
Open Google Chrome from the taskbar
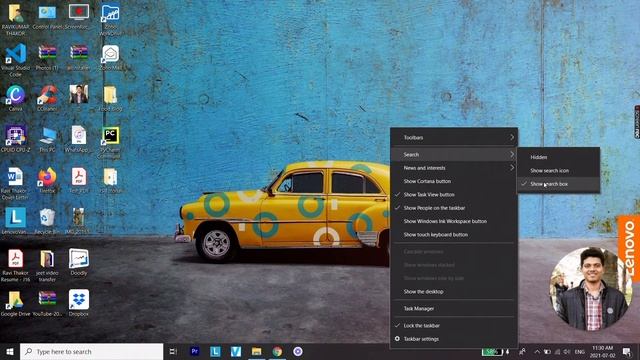(277, 351)
